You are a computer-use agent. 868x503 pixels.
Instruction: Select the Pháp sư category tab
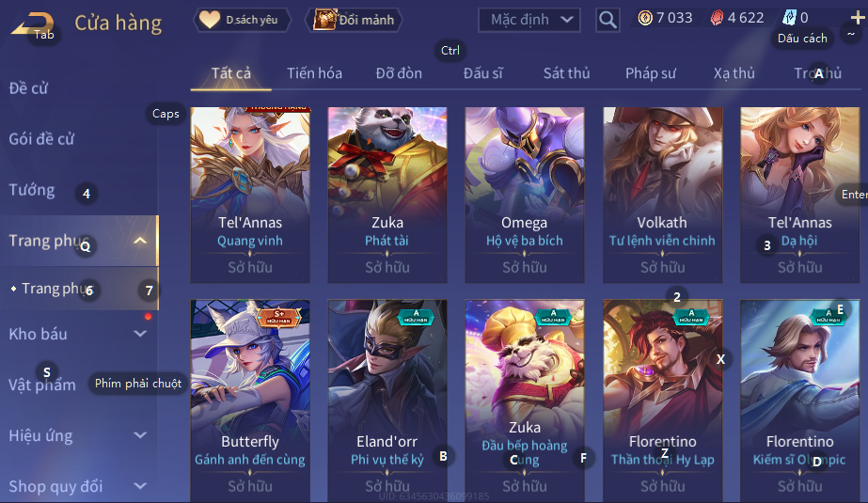tap(651, 73)
